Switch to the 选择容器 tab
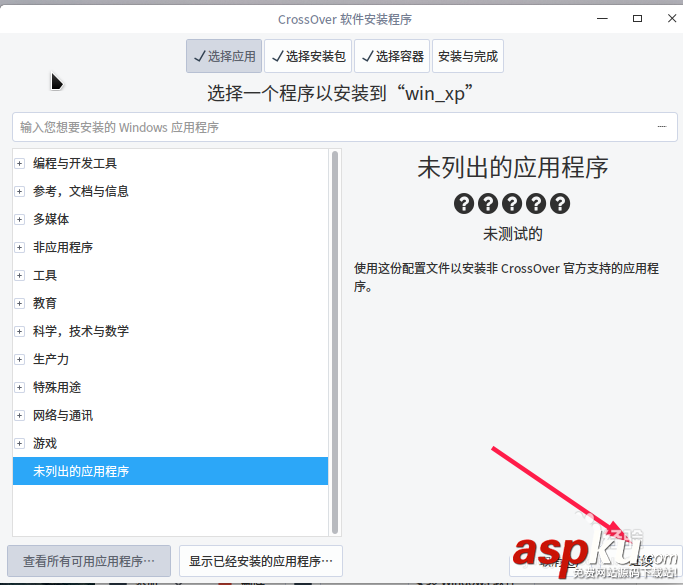The width and height of the screenshot is (683, 585). (x=392, y=56)
